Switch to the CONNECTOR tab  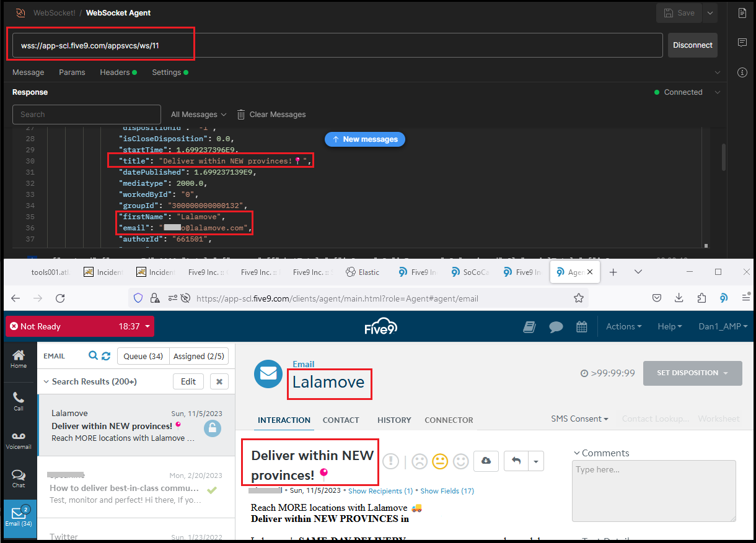449,420
